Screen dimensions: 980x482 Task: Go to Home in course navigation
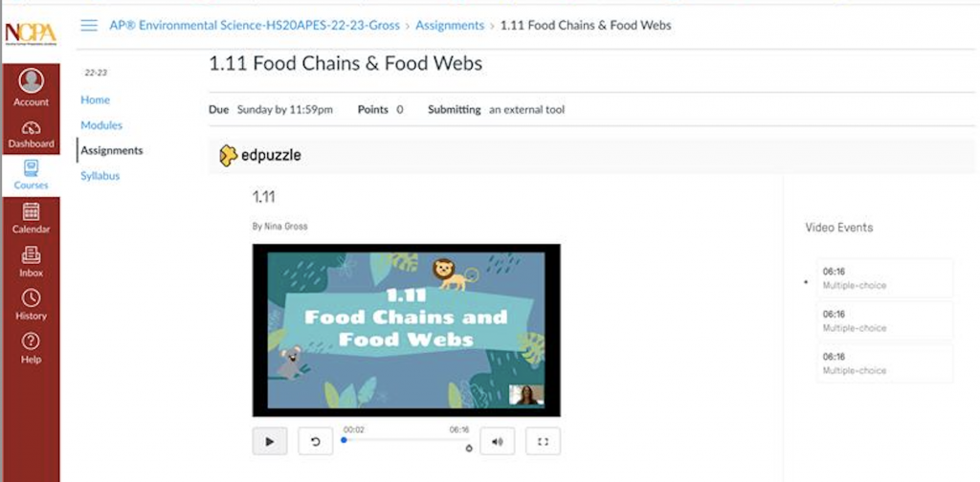(x=95, y=99)
